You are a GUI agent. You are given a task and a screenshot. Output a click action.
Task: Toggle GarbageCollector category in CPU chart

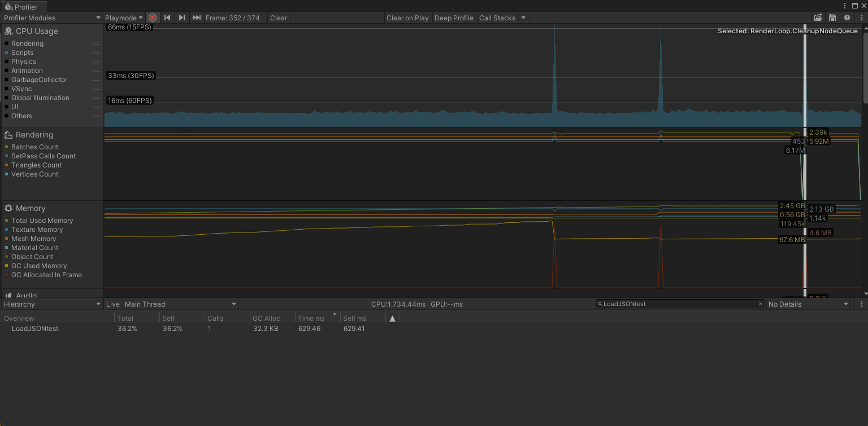[7, 80]
